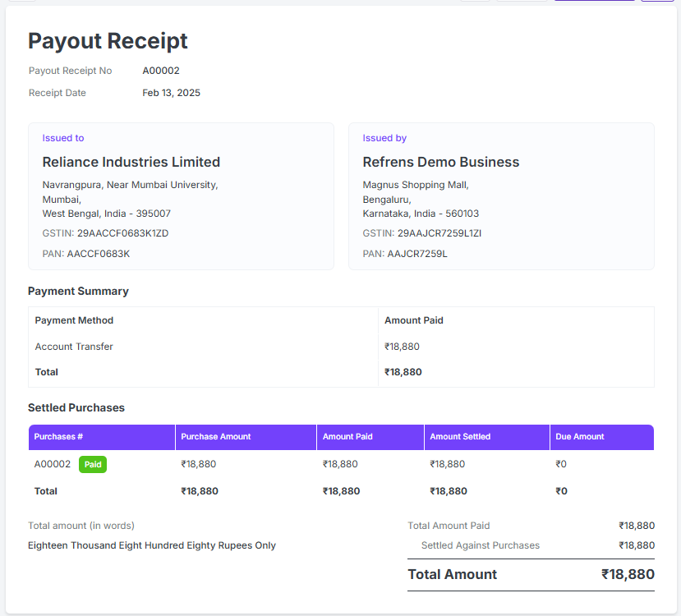Select payout receipt number A00002 at top
The image size is (681, 616).
click(161, 71)
